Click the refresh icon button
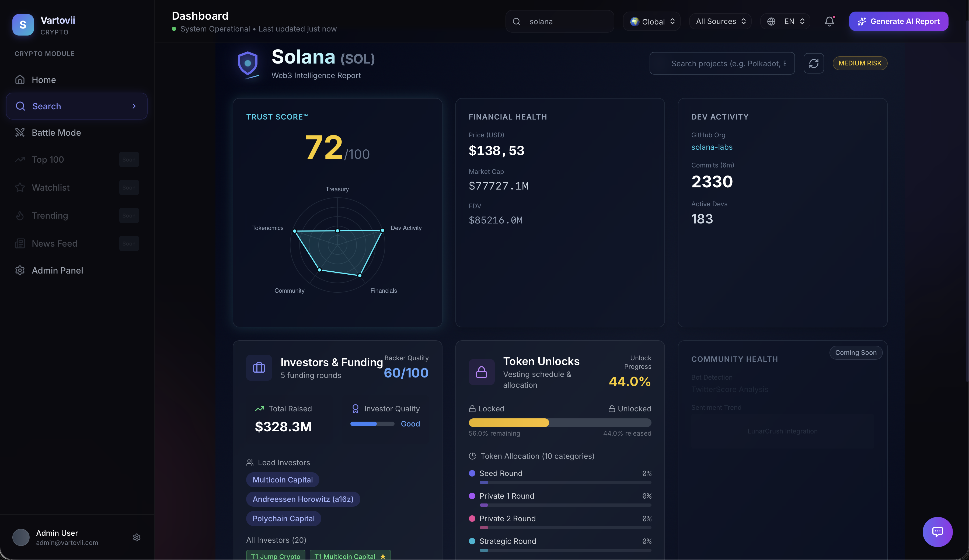 [813, 64]
